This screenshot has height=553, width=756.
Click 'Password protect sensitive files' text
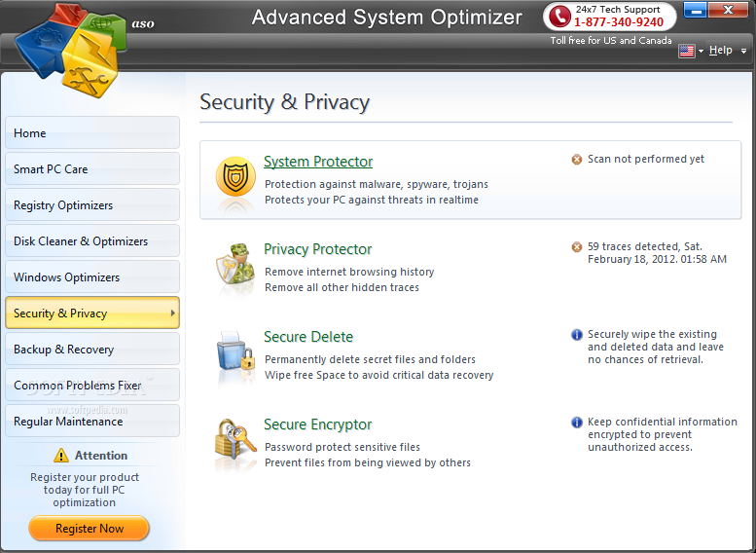(342, 447)
